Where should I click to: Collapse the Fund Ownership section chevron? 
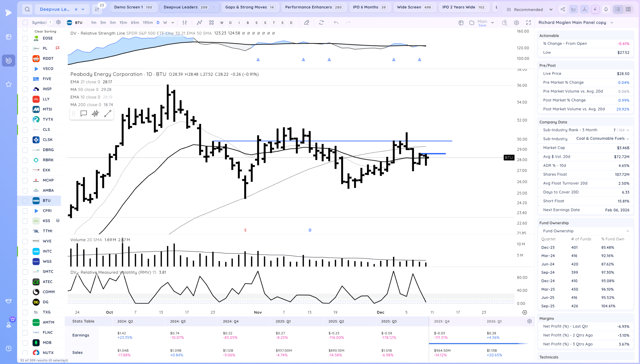[627, 231]
